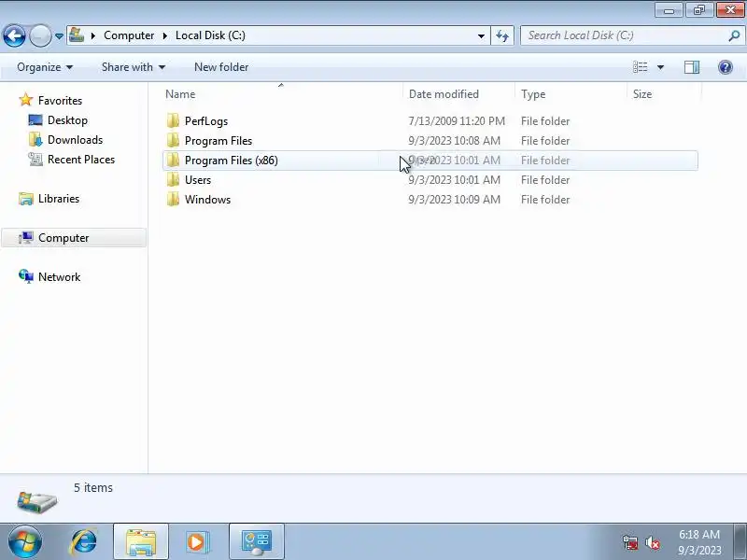Click Windows Explorer taskbar button
The width and height of the screenshot is (747, 560).
pyautogui.click(x=141, y=542)
